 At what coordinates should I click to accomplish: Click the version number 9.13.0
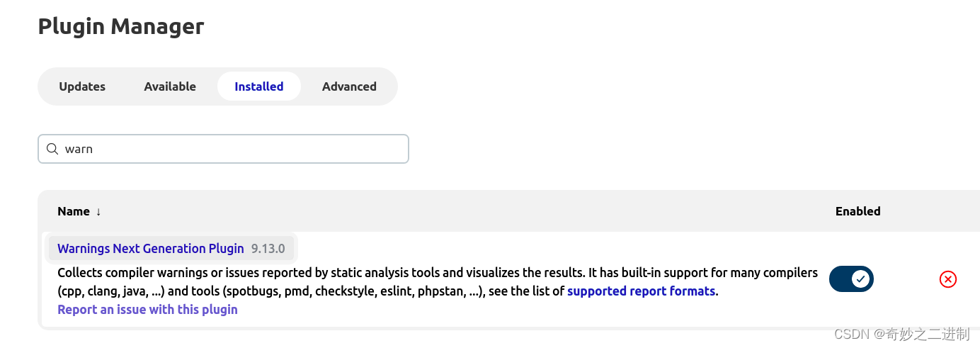pyautogui.click(x=268, y=249)
